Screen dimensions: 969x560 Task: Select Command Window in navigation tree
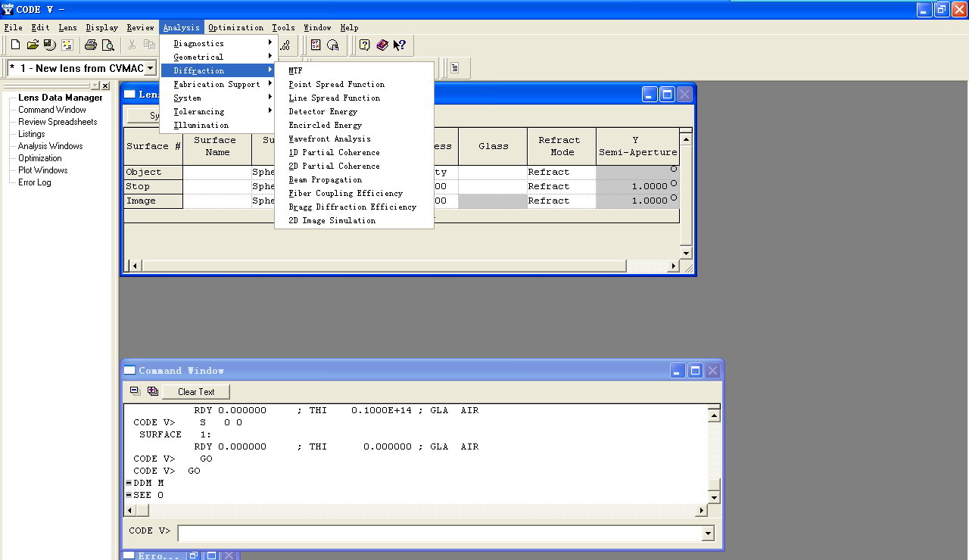coord(52,110)
